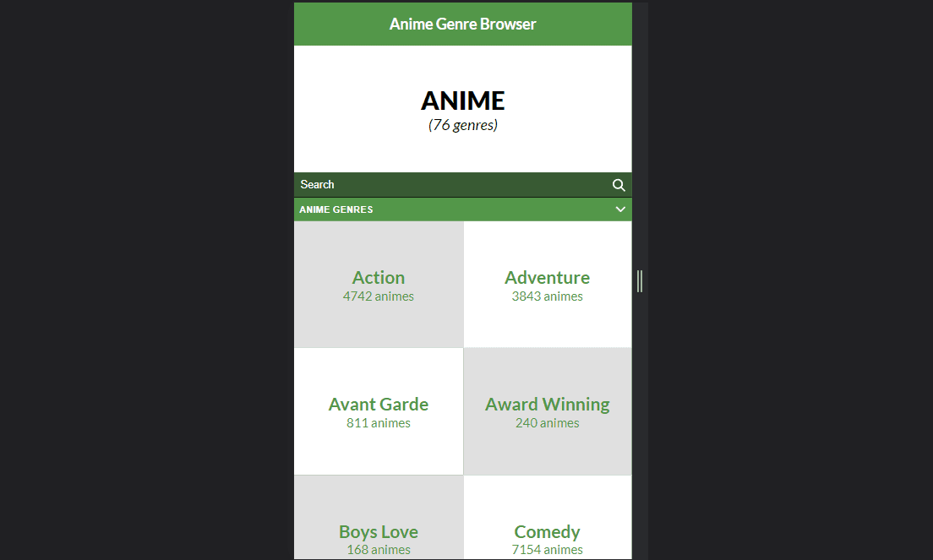The width and height of the screenshot is (933, 560).
Task: Click the 240 animes count
Action: click(547, 423)
